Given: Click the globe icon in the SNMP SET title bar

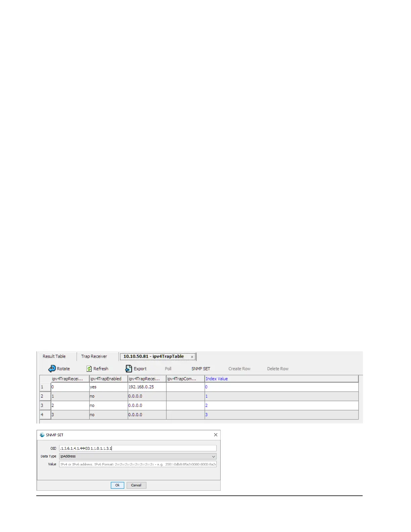Looking at the screenshot, I should pos(42,435).
